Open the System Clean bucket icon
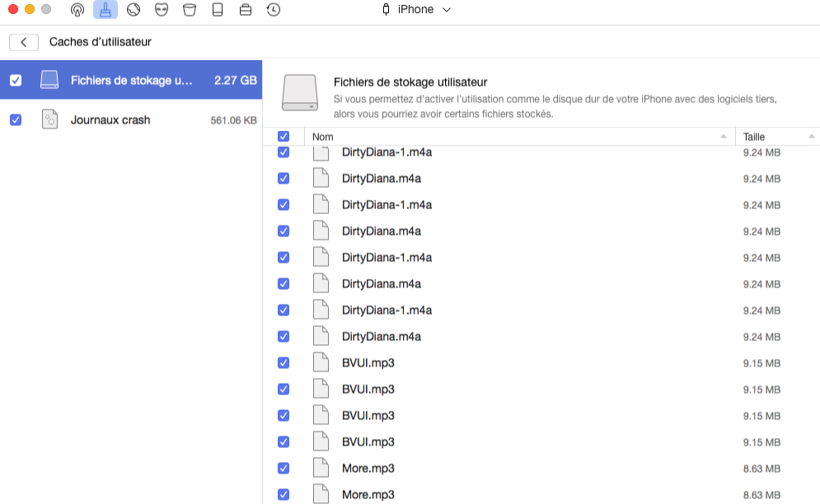The image size is (820, 504). 190,9
